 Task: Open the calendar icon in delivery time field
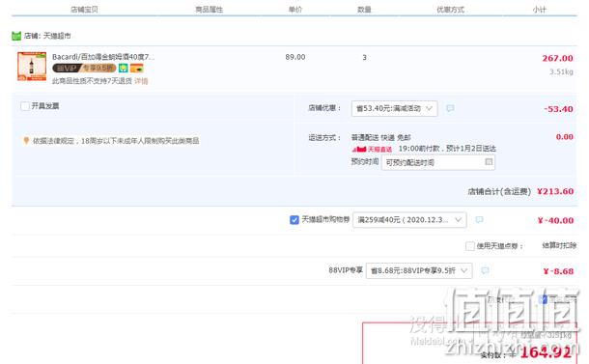pos(489,162)
